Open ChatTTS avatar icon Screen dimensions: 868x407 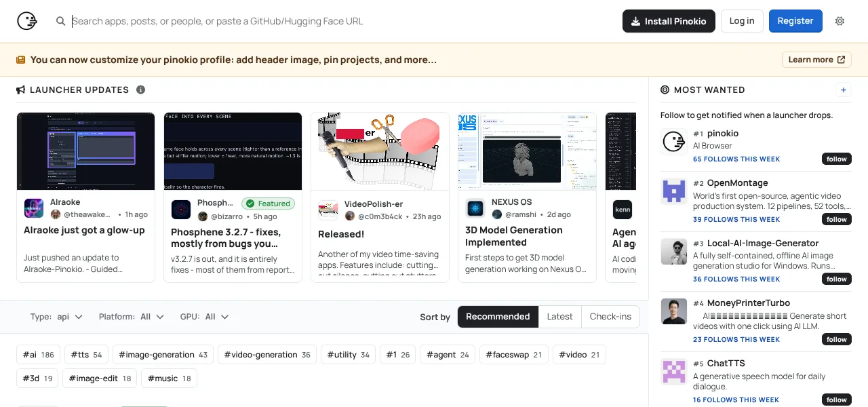click(x=674, y=372)
